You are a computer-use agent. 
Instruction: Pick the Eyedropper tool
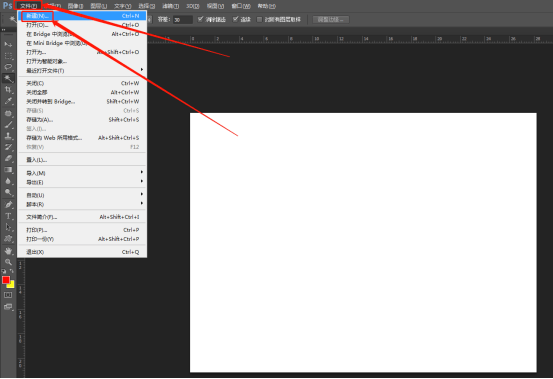point(8,101)
